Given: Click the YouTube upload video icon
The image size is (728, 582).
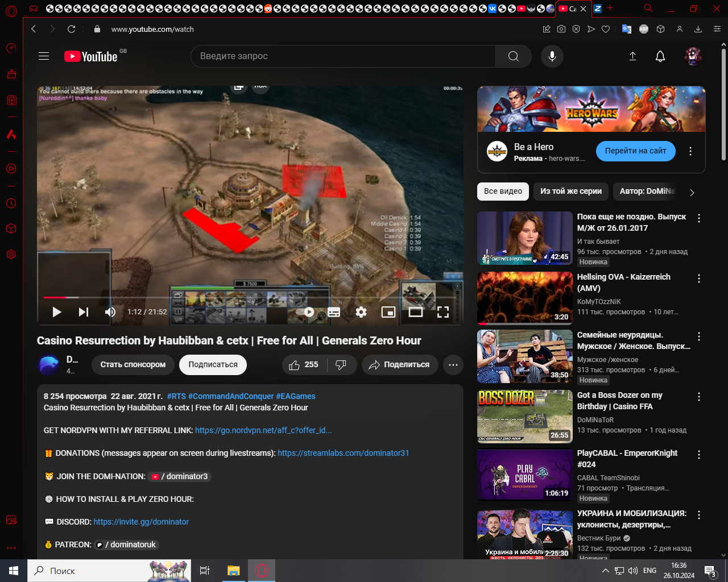Looking at the screenshot, I should 632,56.
